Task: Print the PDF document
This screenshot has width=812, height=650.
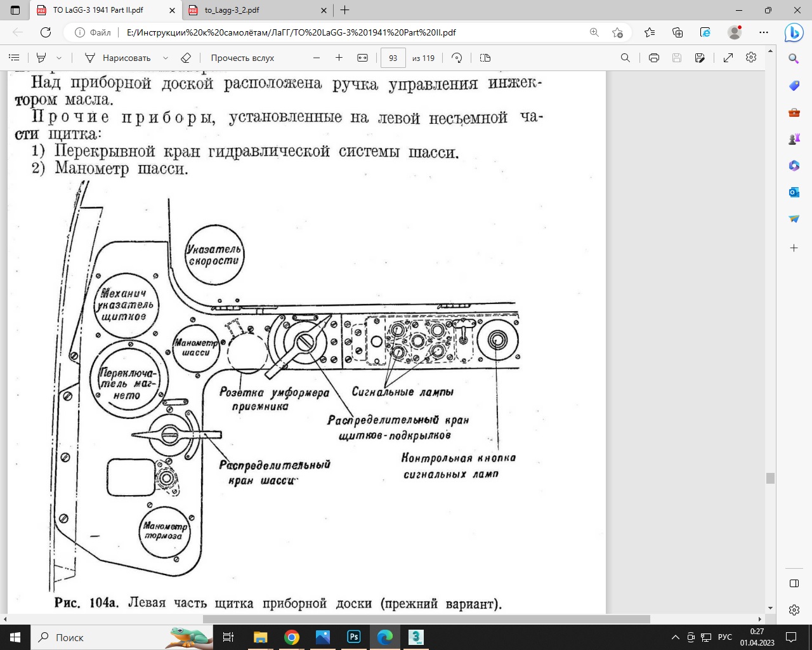Action: 654,58
